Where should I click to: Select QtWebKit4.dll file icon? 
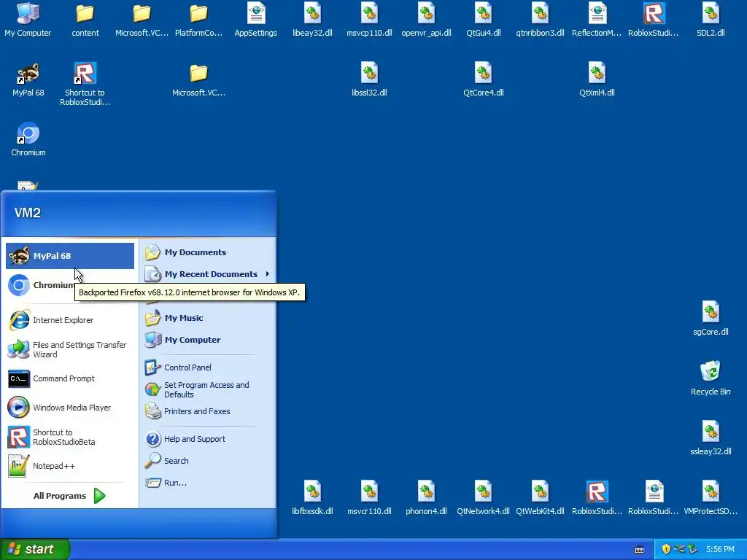tap(541, 497)
